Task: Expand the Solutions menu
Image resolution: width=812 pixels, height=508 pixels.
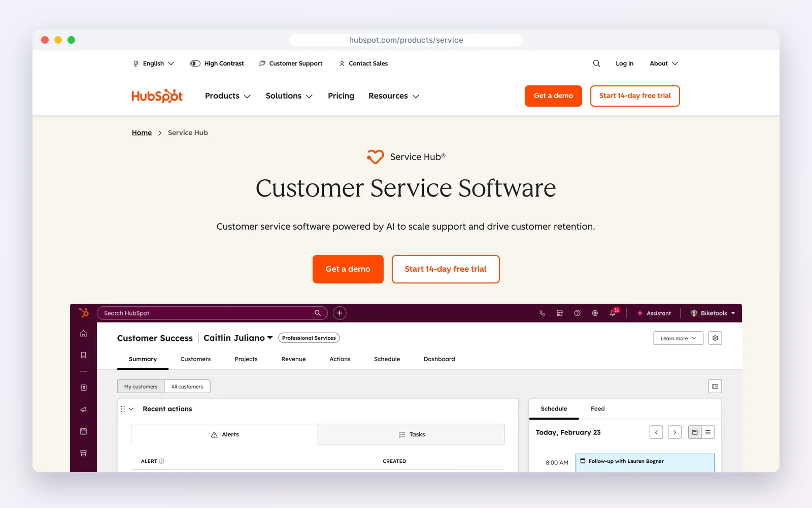Action: pos(289,96)
